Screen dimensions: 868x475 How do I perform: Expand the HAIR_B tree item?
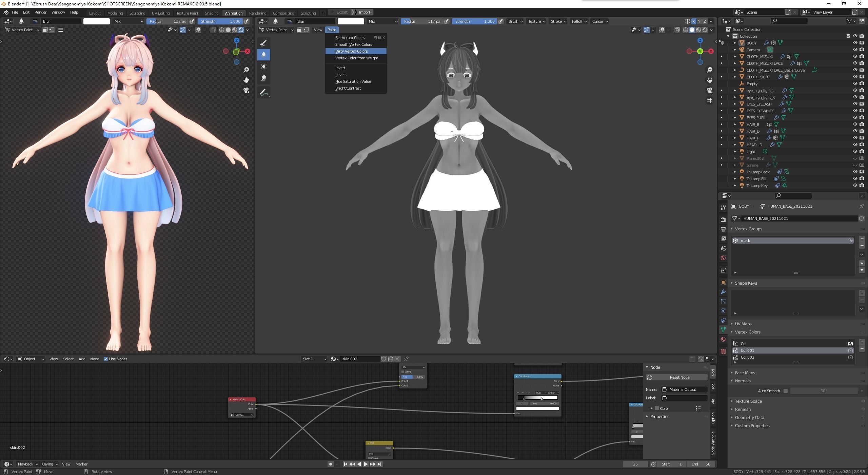tap(735, 125)
